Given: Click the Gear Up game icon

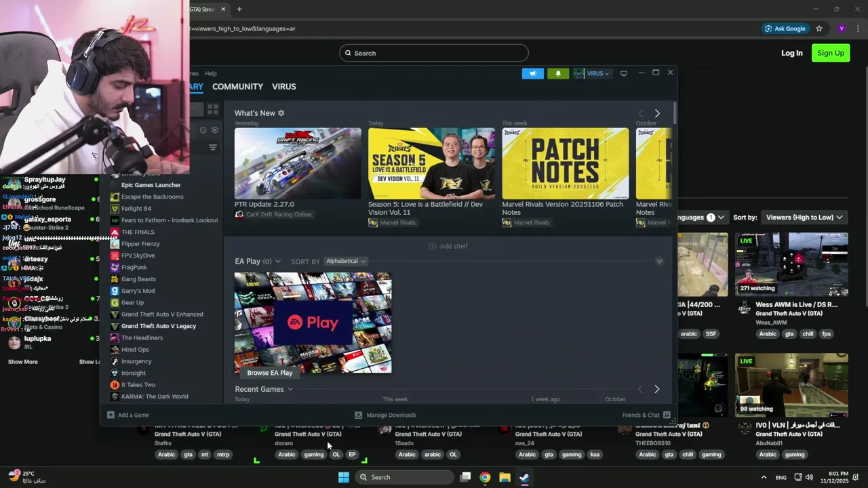Looking at the screenshot, I should [x=115, y=302].
